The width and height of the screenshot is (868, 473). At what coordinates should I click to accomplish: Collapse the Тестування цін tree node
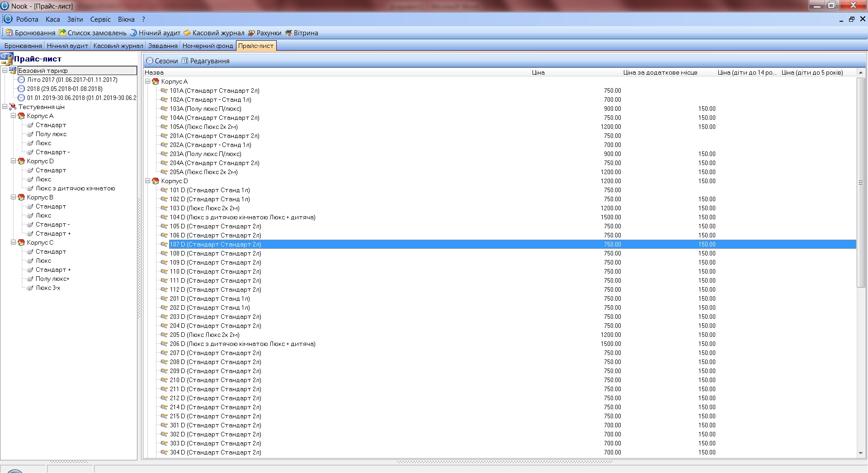pyautogui.click(x=5, y=107)
